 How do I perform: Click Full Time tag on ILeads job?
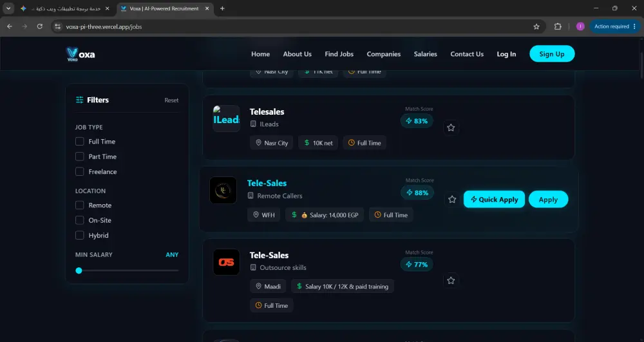[x=365, y=143]
